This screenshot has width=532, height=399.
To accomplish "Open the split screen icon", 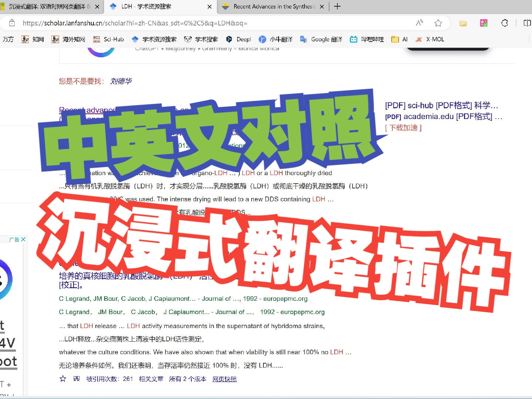I will click(x=527, y=23).
